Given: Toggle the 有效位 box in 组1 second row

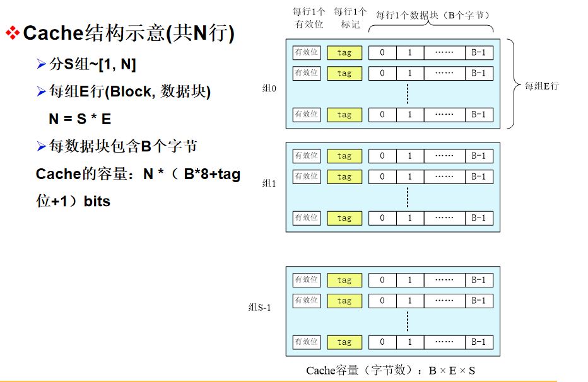Looking at the screenshot, I should coord(306,177).
